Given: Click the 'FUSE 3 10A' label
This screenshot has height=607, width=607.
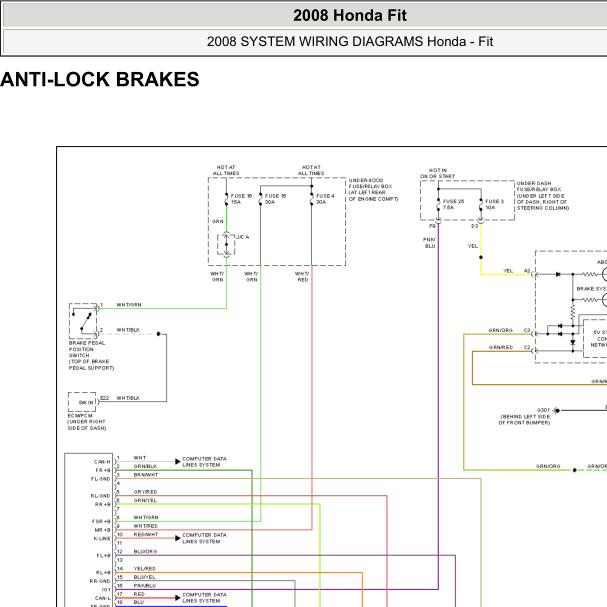Looking at the screenshot, I should [494, 204].
